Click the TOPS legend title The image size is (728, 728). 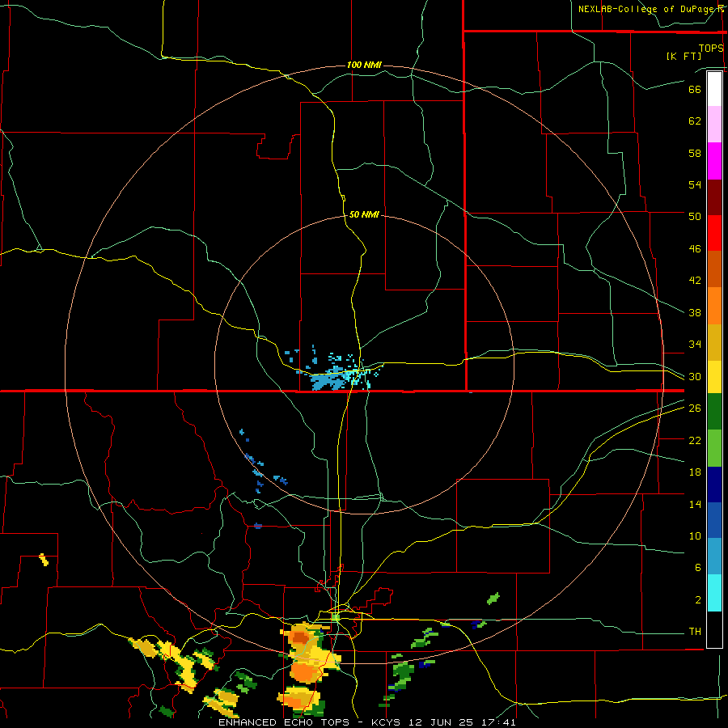pos(711,48)
